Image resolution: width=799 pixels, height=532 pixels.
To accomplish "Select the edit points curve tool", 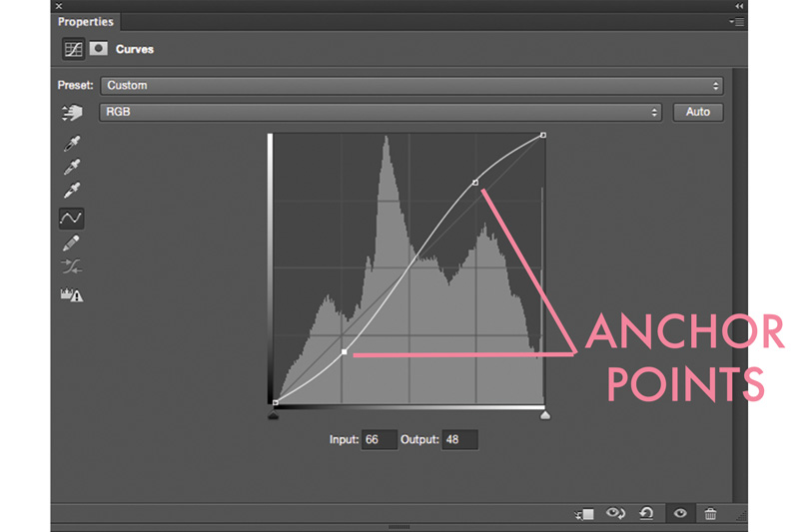I will [72, 218].
